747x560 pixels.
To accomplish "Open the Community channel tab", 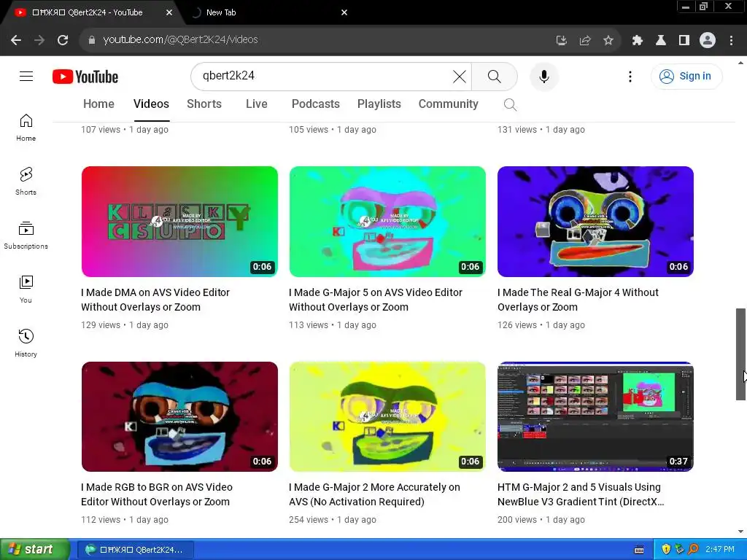I will [449, 104].
